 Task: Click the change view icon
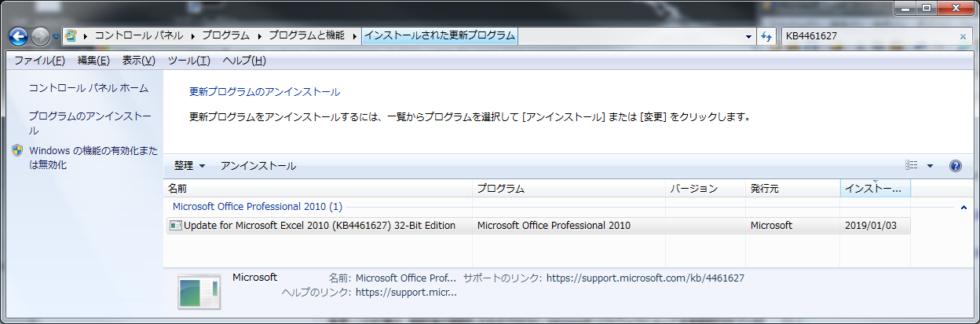pos(912,166)
